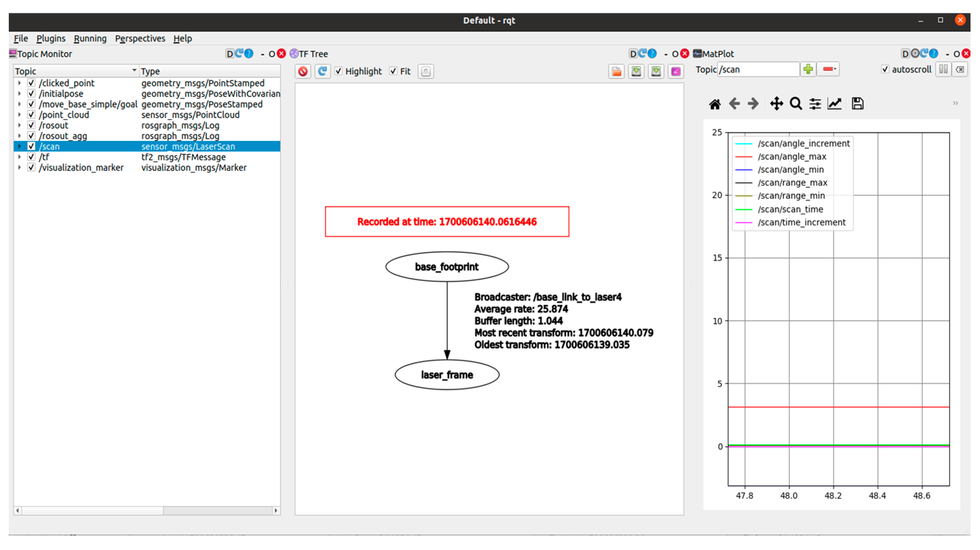Image resolution: width=980 pixels, height=550 pixels.
Task: Uncheck the Highlight checkbox
Action: (x=338, y=71)
